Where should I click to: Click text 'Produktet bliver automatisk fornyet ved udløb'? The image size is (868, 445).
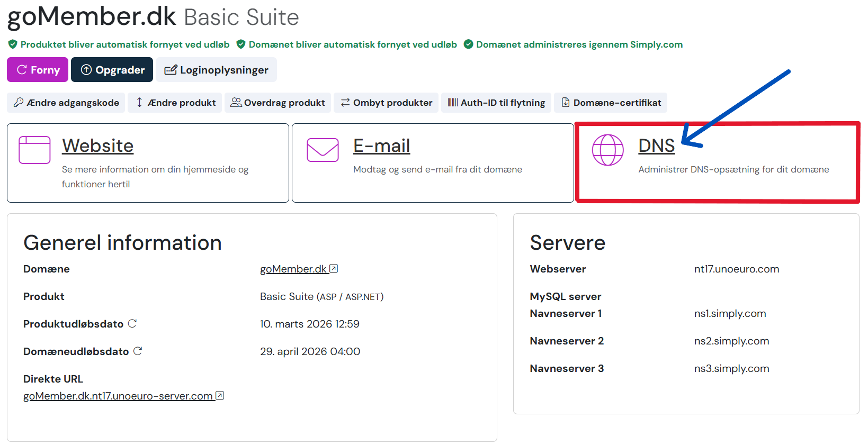125,44
